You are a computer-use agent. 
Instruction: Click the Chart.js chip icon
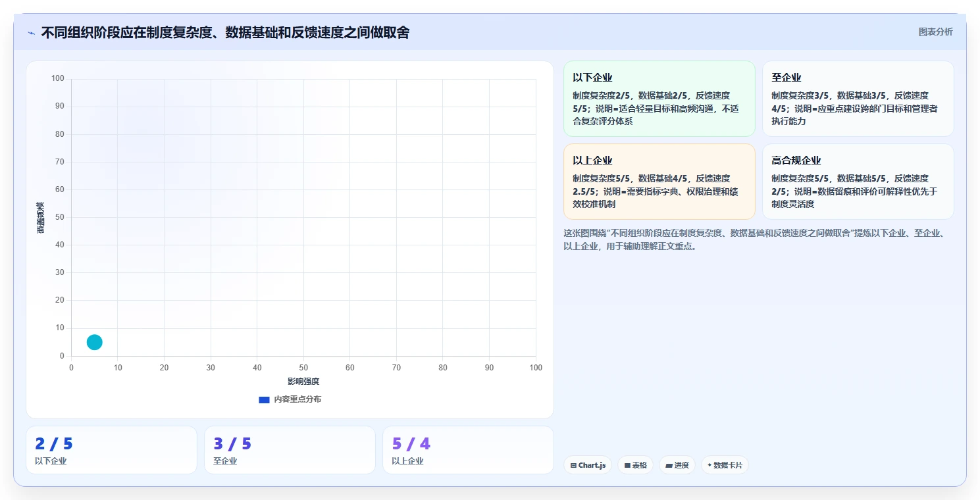click(573, 465)
